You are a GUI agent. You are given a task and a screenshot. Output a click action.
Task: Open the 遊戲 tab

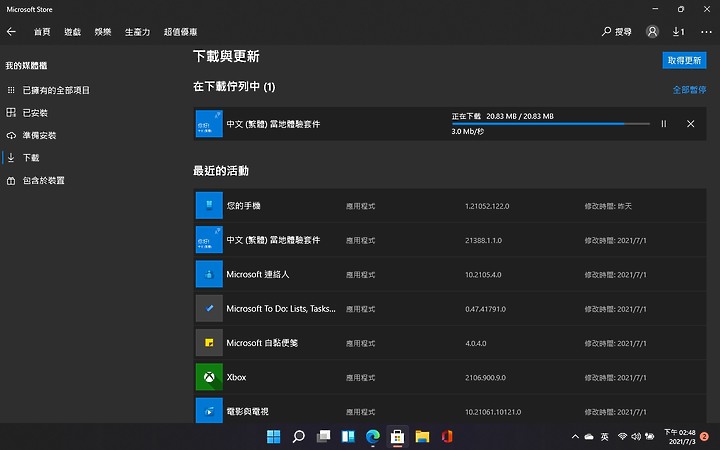pos(73,32)
